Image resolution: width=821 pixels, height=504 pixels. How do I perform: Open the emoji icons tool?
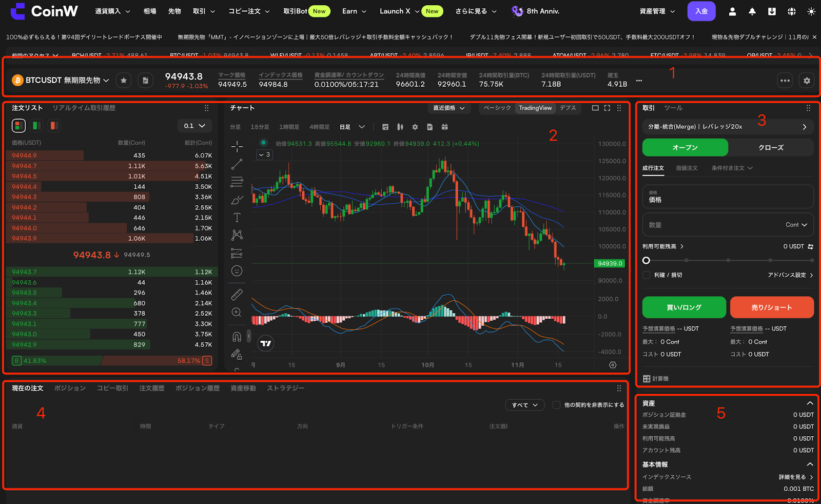237,271
